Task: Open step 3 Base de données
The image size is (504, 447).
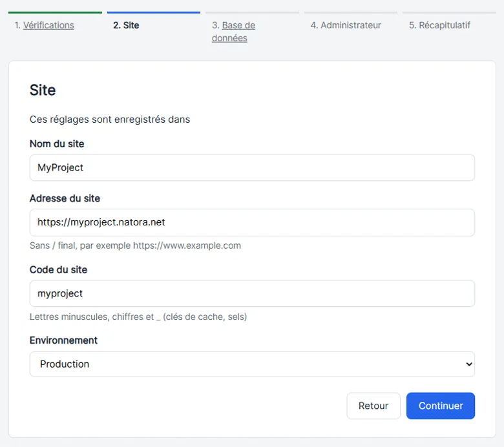Action: [234, 32]
